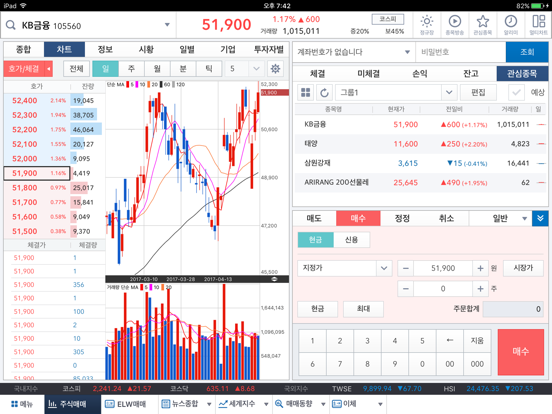Expand 이체 dropdown arrow in bottom bar
This screenshot has height=414, width=552.
click(x=380, y=404)
